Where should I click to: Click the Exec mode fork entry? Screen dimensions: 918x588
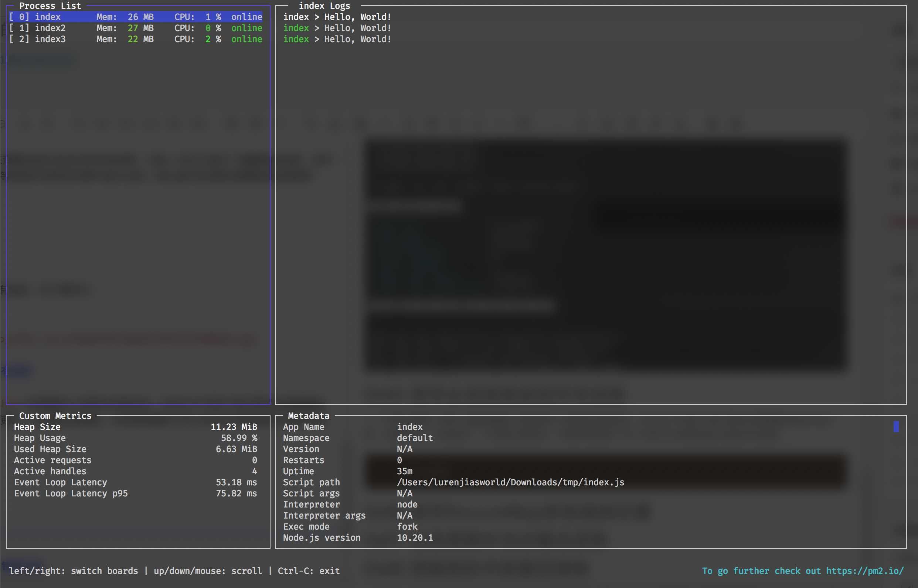click(407, 527)
